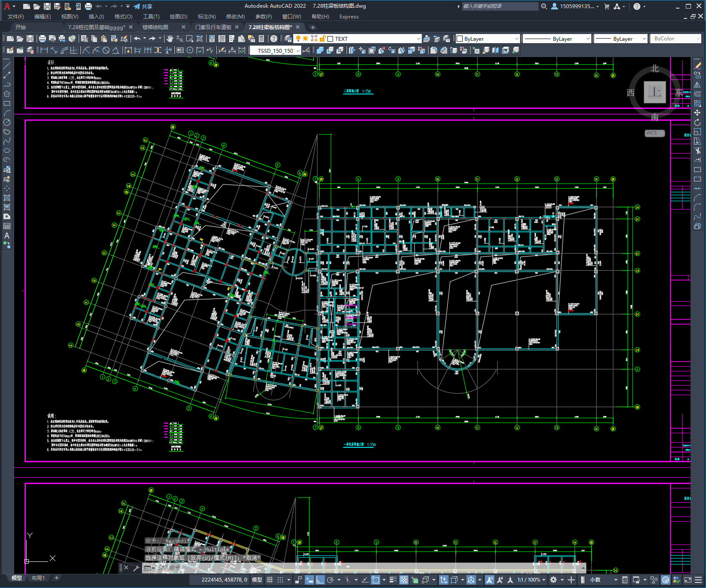Select the Move tool in right toolbar
Screen dimensions: 706x588
click(x=697, y=113)
